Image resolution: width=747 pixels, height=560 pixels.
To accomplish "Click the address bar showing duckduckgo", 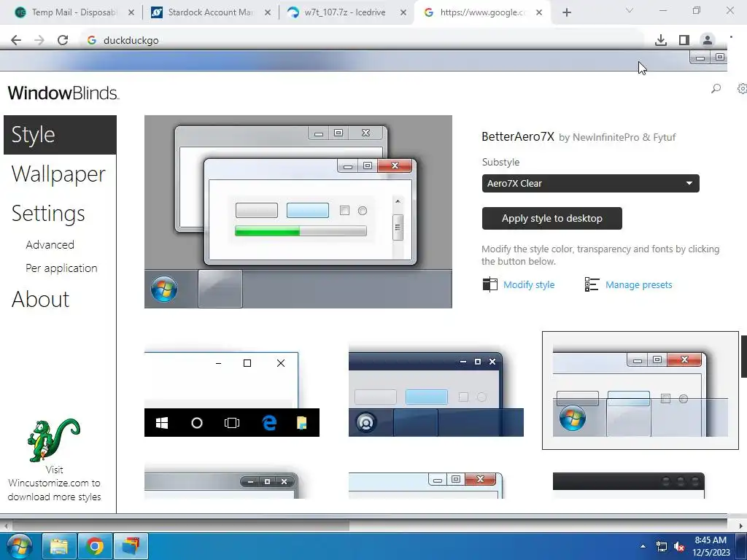I will 362,40.
